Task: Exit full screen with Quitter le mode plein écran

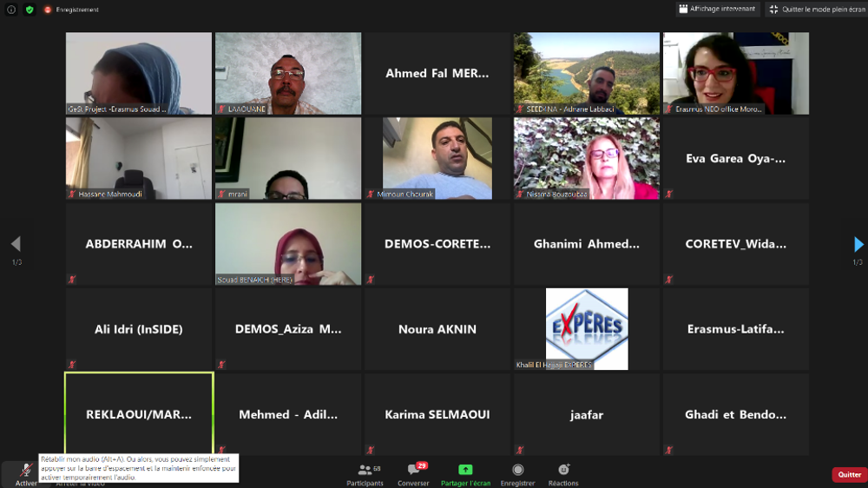Action: (x=814, y=10)
